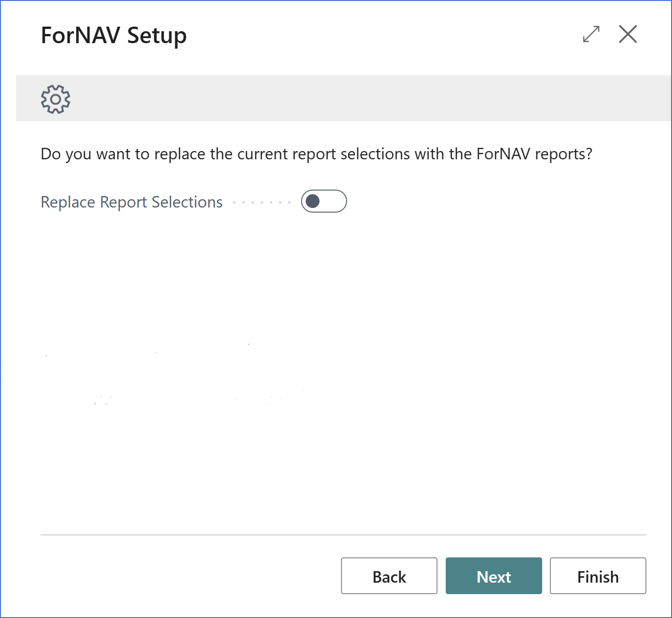Close the ForNAV Setup dialog
Image resolution: width=672 pixels, height=618 pixels.
pyautogui.click(x=628, y=34)
